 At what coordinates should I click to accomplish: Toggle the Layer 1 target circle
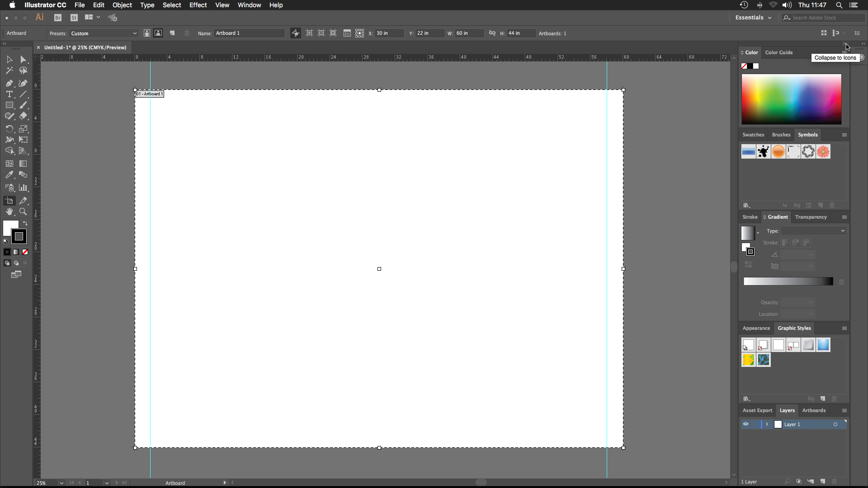[835, 424]
